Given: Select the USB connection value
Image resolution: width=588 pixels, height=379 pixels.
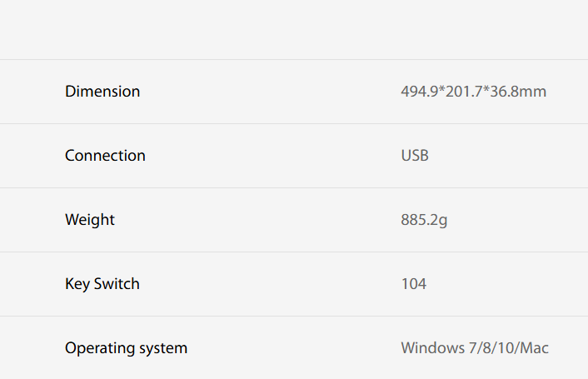Looking at the screenshot, I should click(x=415, y=156).
